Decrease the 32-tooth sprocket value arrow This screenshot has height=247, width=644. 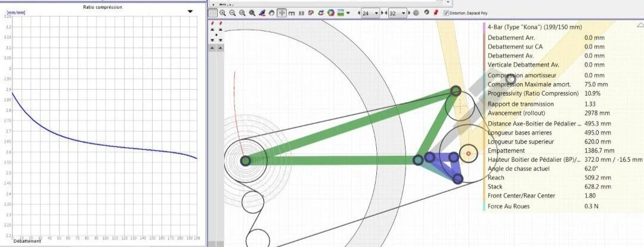click(386, 12)
